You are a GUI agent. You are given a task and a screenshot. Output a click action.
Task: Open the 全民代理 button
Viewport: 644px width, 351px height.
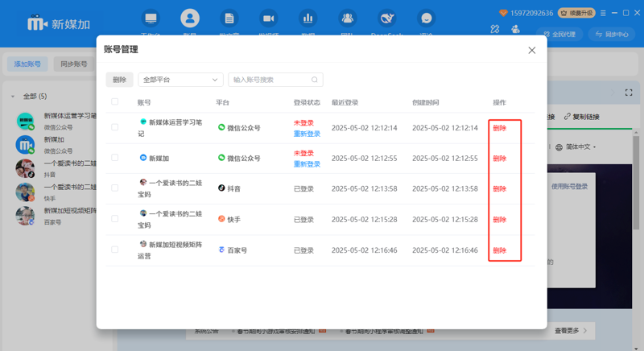tap(559, 34)
